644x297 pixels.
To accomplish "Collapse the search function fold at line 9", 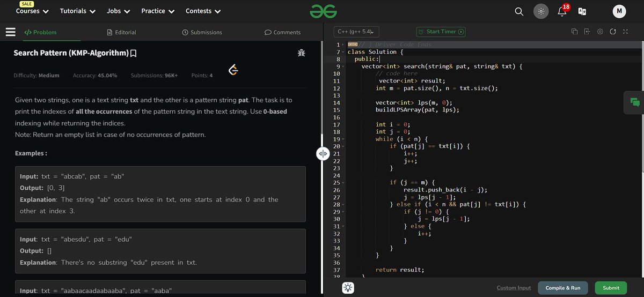I will pyautogui.click(x=343, y=66).
